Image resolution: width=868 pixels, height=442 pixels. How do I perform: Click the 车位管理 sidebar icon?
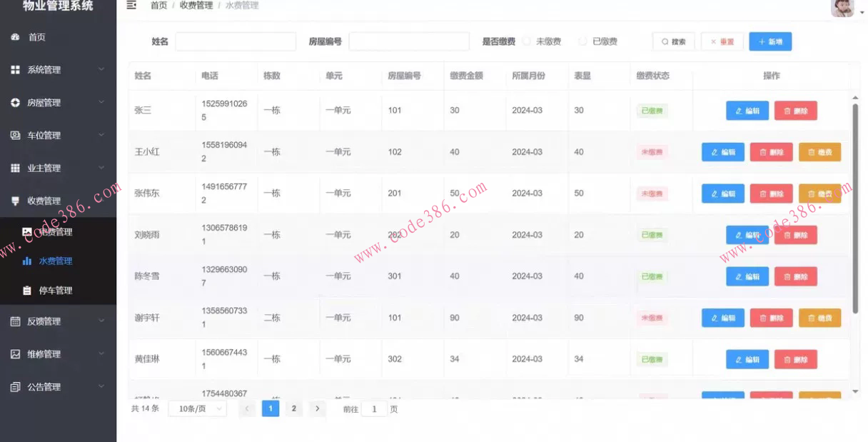pos(16,136)
